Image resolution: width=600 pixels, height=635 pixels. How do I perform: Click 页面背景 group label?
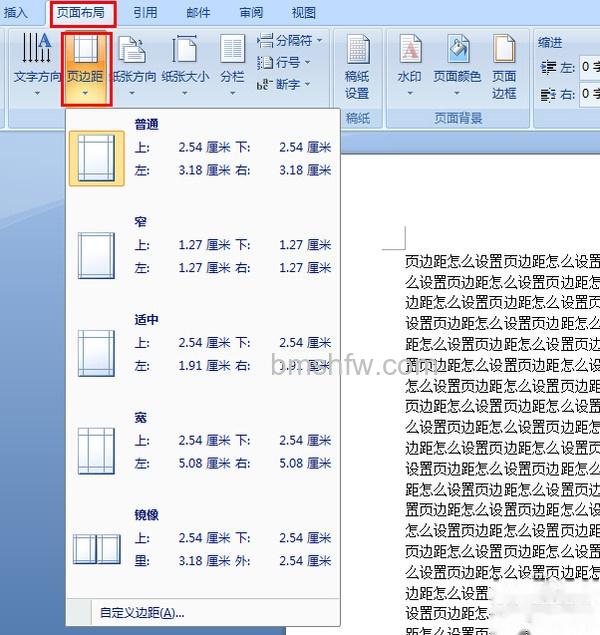point(458,118)
